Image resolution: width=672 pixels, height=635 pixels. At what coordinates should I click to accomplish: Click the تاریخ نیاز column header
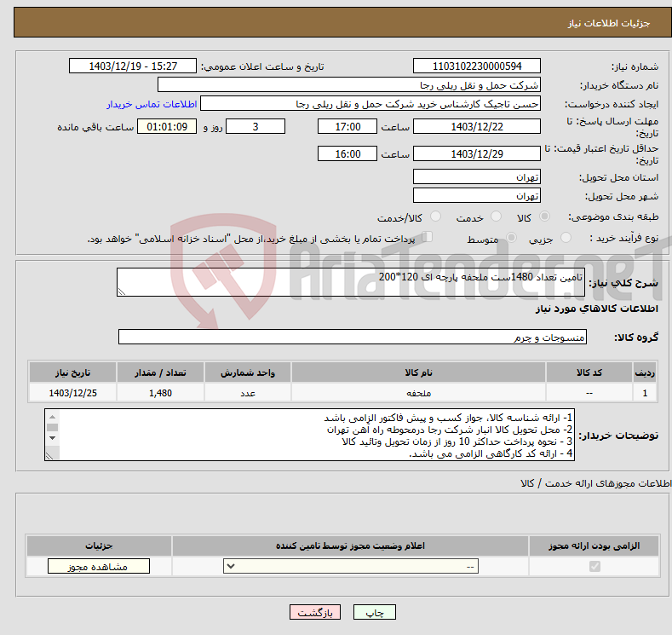[73, 372]
